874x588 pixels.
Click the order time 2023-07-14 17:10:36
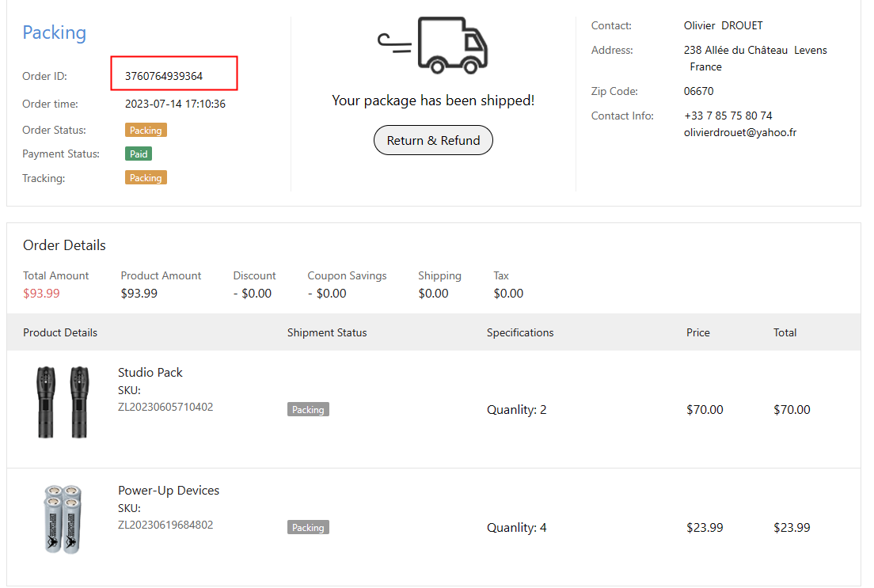click(x=175, y=104)
